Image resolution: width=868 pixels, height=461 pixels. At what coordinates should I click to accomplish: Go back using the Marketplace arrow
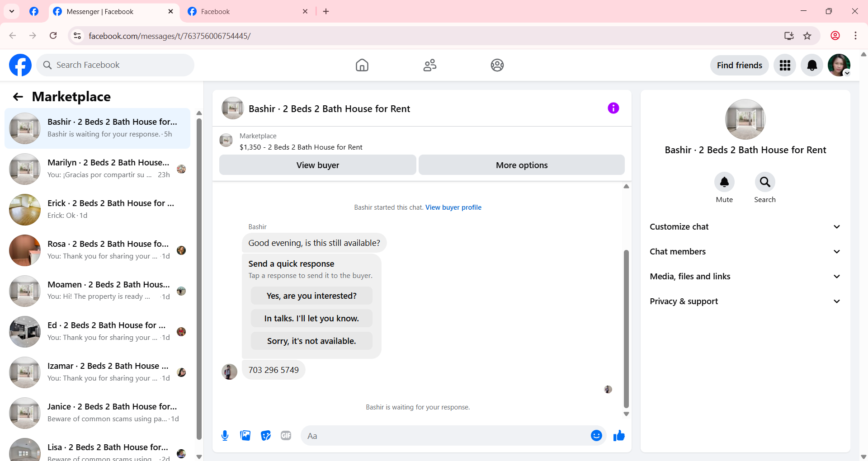18,97
